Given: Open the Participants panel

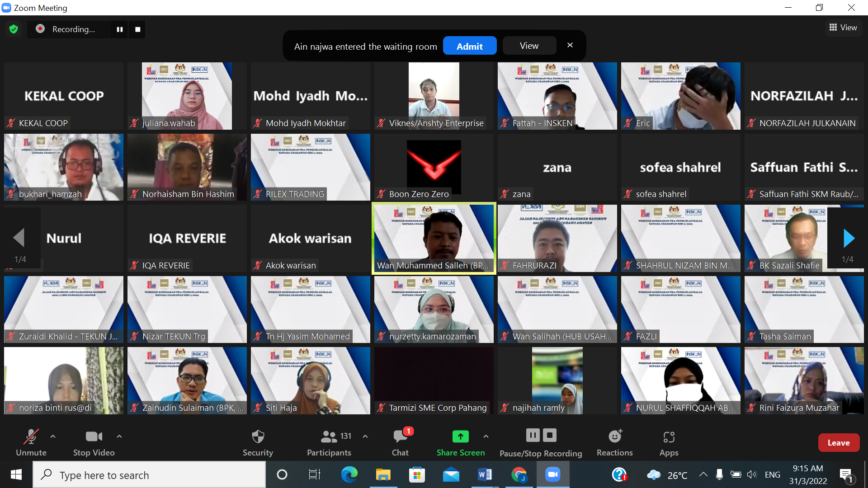Looking at the screenshot, I should pyautogui.click(x=329, y=442).
